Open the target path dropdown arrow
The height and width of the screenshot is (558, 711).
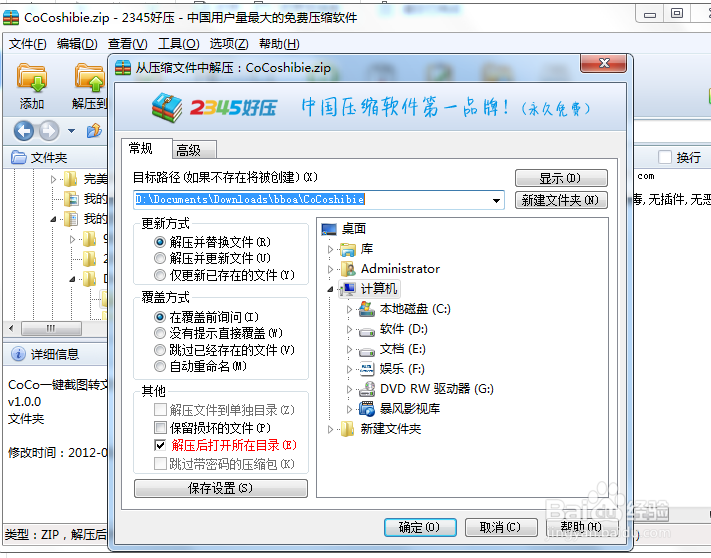(497, 200)
